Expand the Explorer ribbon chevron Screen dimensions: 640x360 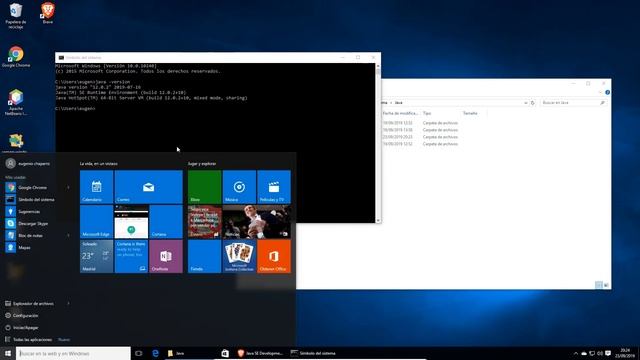[600, 93]
